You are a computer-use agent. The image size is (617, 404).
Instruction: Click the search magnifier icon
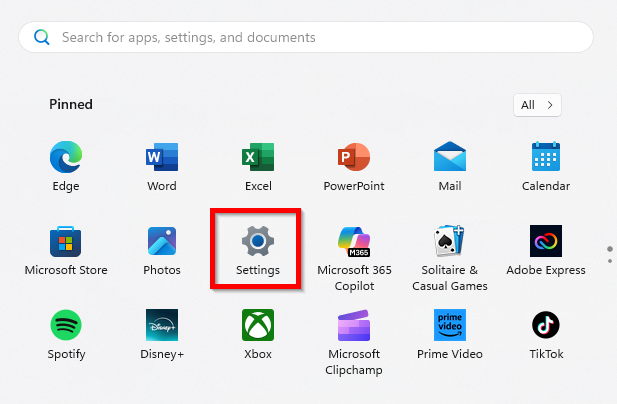42,37
